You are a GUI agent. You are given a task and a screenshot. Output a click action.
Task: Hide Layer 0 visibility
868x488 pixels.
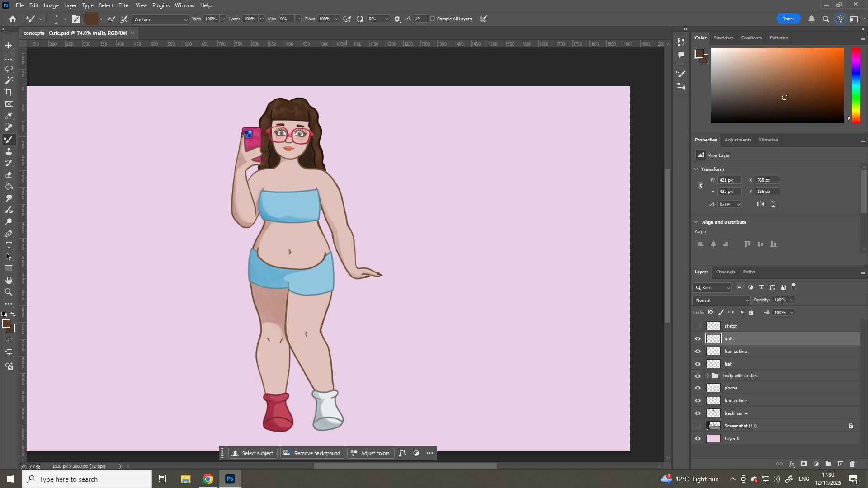(x=698, y=439)
